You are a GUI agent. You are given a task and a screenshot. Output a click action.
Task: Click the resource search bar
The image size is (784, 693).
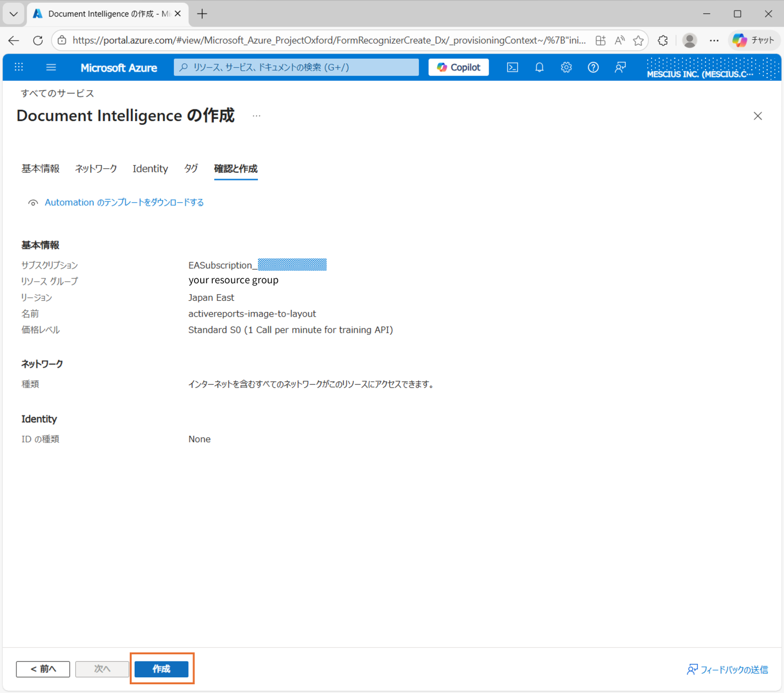[296, 67]
